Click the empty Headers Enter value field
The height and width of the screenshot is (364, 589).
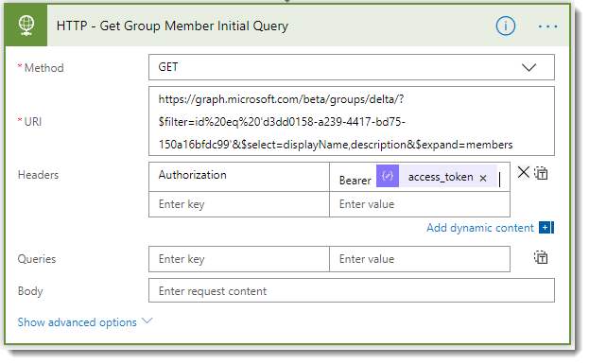point(420,204)
